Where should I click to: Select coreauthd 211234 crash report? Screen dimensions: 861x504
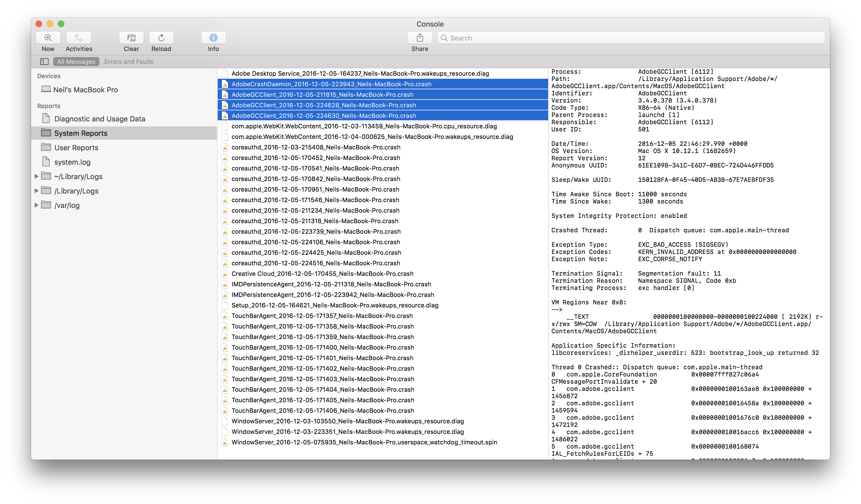pyautogui.click(x=383, y=210)
